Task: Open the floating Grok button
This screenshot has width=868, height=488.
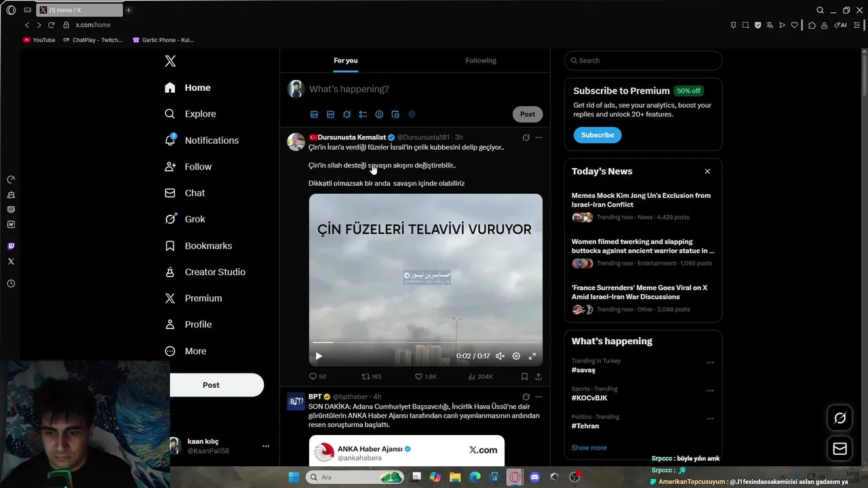Action: 840,418
